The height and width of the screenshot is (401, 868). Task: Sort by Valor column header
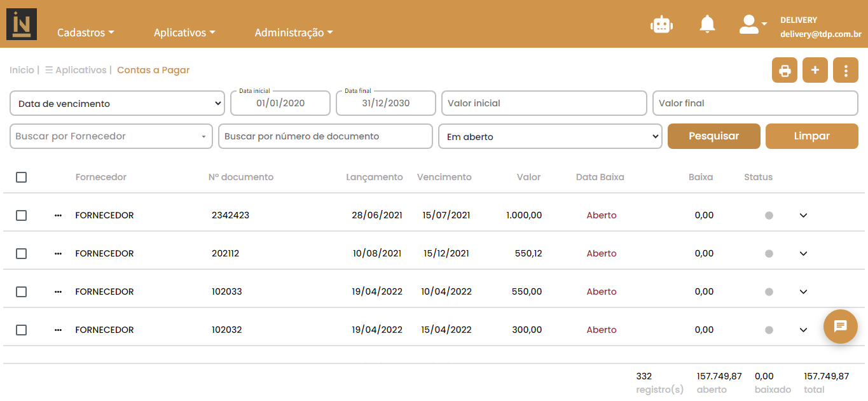[x=528, y=178]
